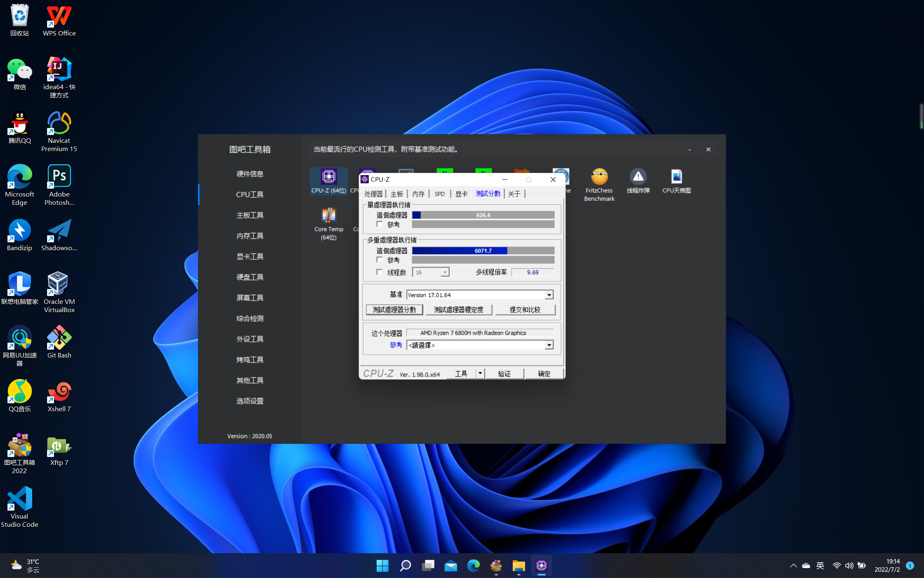The height and width of the screenshot is (578, 924).
Task: Select 显卡工具 in toolbox sidebar
Action: click(250, 256)
